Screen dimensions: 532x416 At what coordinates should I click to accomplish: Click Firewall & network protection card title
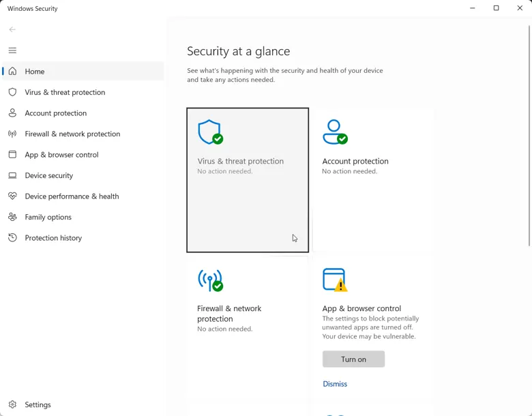(229, 314)
